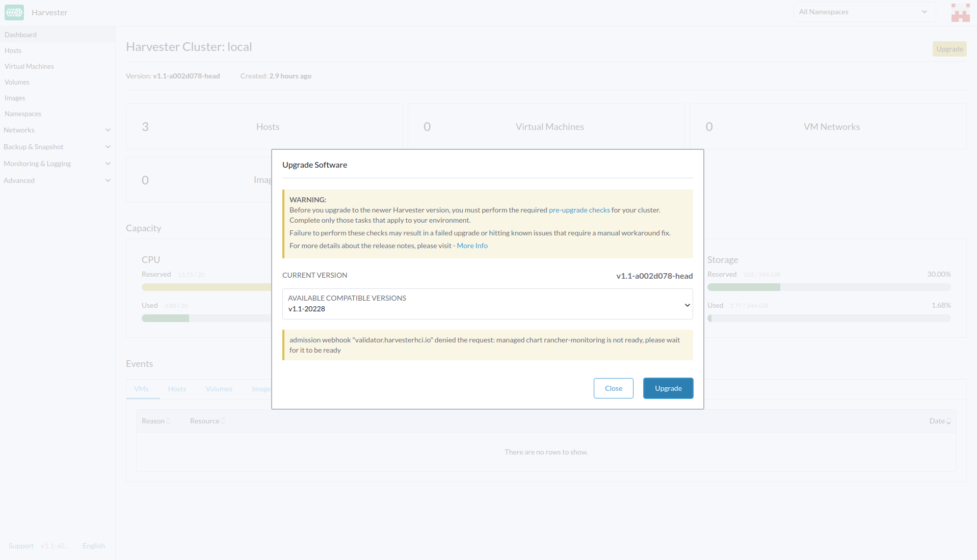Navigate to Namespaces in the sidebar
The image size is (977, 560).
click(x=22, y=114)
